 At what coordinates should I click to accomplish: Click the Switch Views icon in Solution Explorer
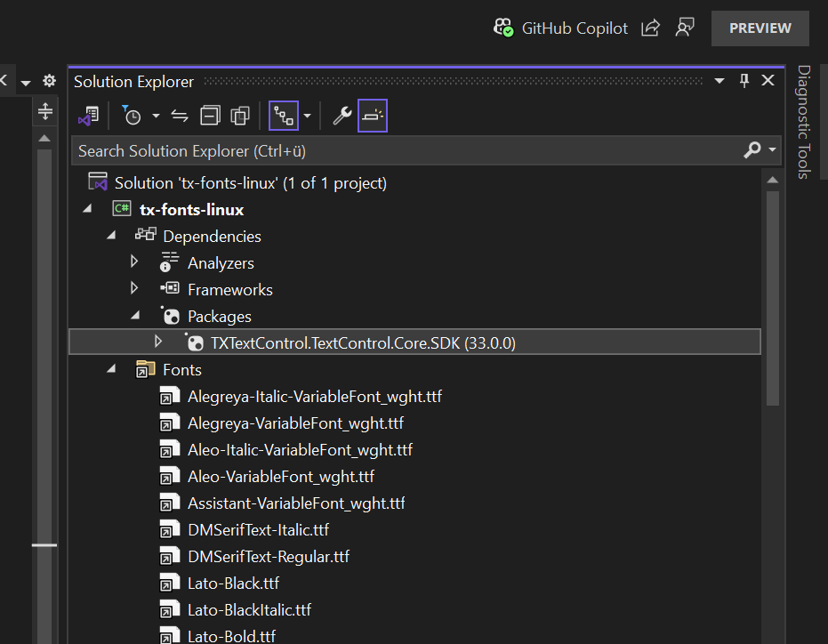(x=88, y=116)
